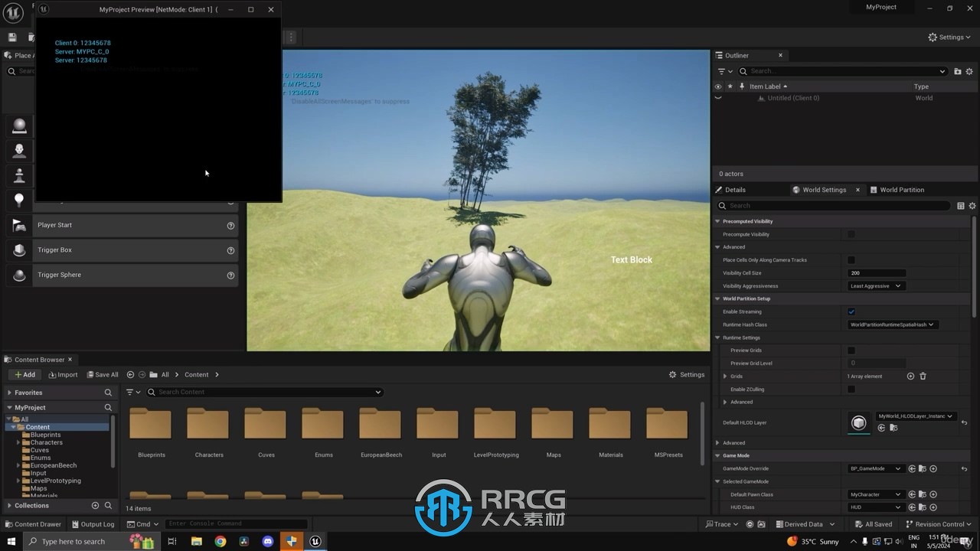Toggle Place Cells Only Along Camera Tracks
980x551 pixels.
tap(851, 260)
